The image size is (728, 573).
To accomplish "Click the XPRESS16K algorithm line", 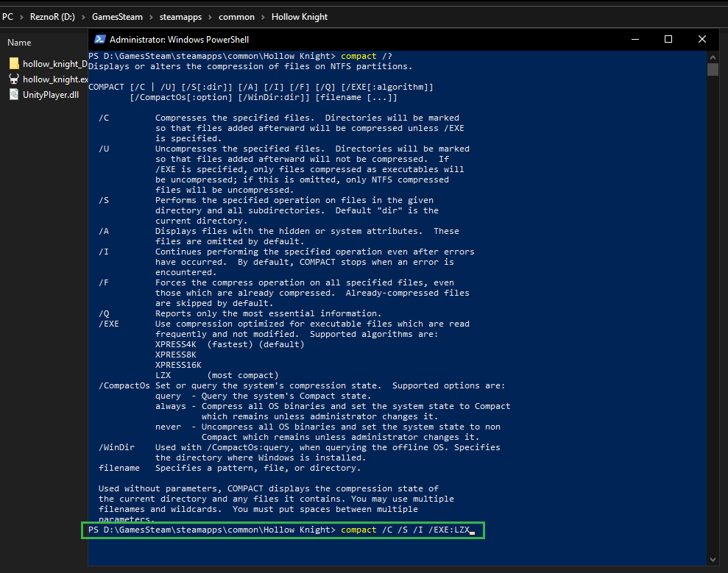I will click(178, 365).
